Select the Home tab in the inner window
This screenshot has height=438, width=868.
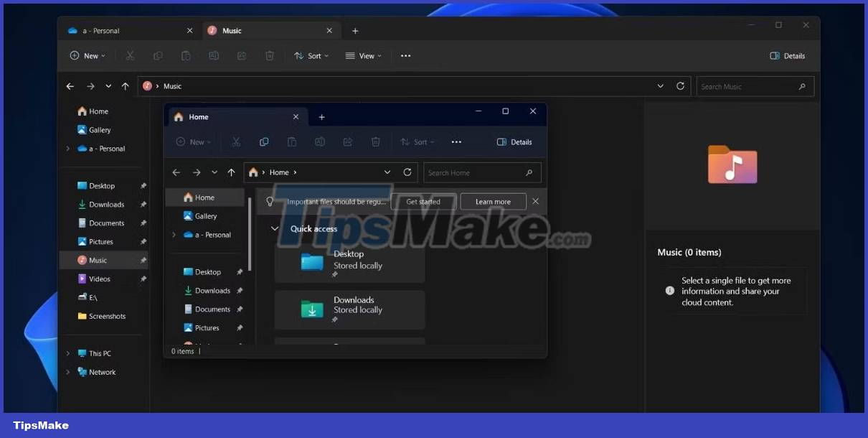pos(208,116)
